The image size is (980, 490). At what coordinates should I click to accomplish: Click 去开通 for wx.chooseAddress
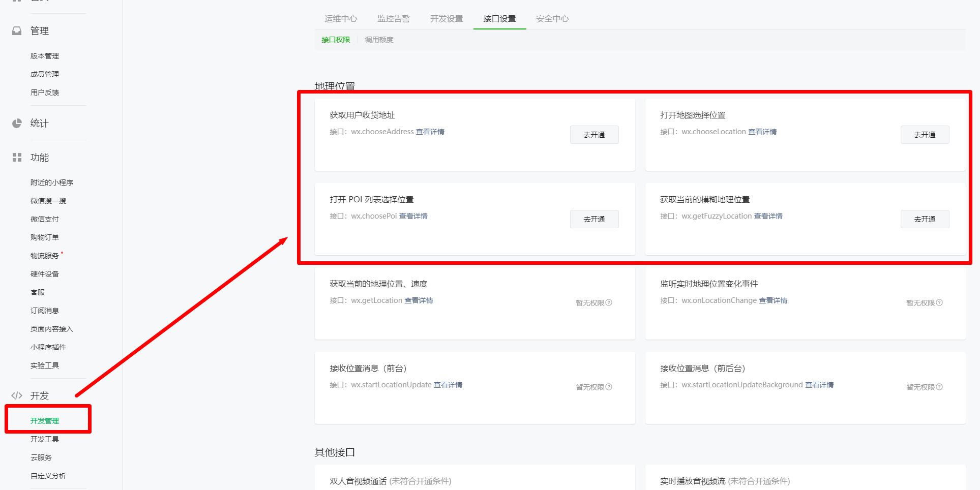[x=594, y=135]
